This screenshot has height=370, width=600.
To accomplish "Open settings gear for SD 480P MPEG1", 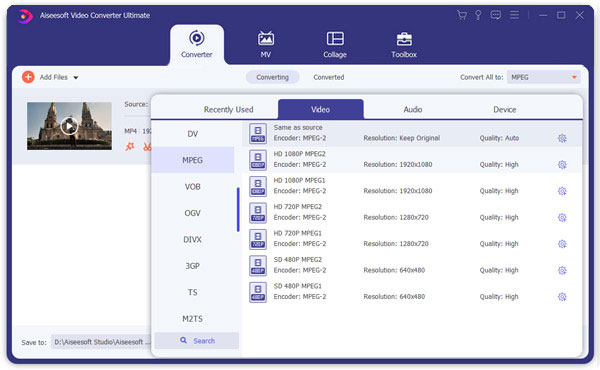I will 562,297.
